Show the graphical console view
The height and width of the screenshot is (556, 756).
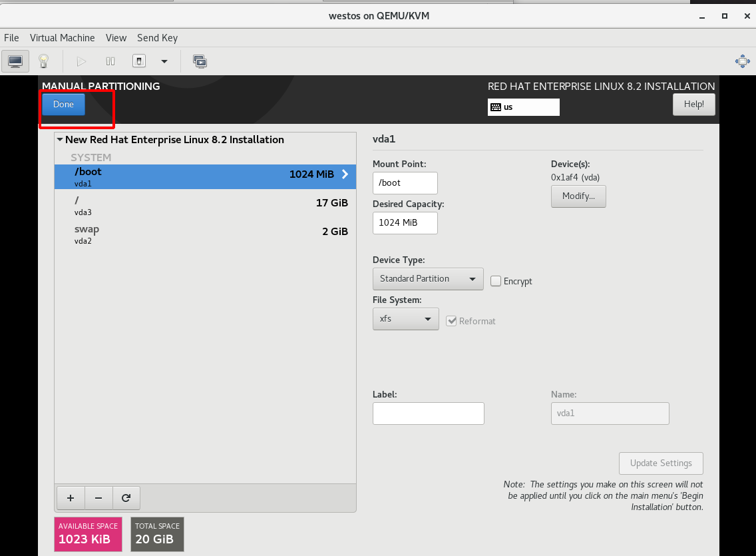click(15, 61)
